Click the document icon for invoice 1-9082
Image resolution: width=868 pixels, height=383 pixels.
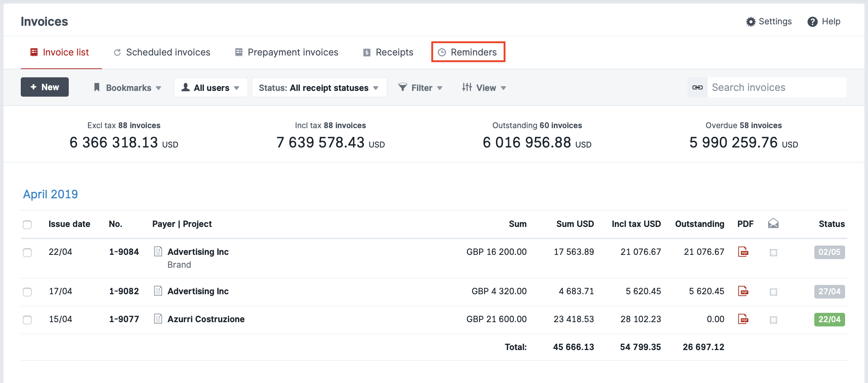pyautogui.click(x=158, y=291)
